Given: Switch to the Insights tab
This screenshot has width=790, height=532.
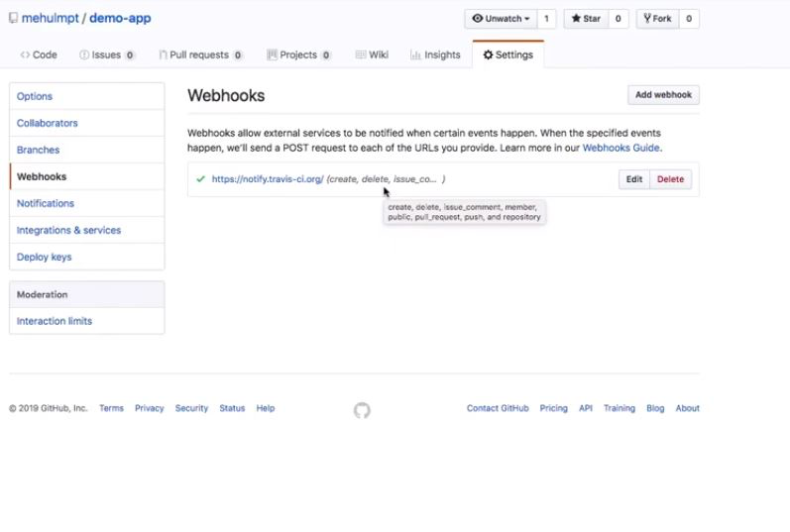Looking at the screenshot, I should (x=435, y=55).
